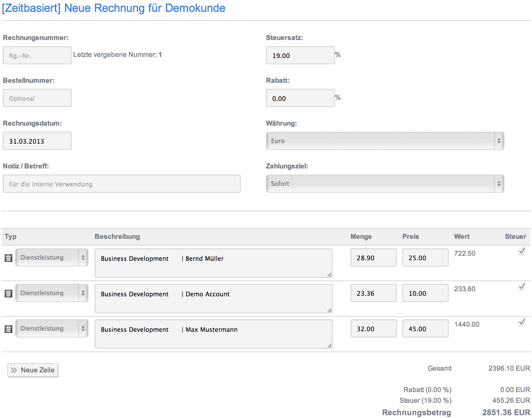Click the Rabatt percentage field
The height and width of the screenshot is (418, 532).
pos(300,98)
